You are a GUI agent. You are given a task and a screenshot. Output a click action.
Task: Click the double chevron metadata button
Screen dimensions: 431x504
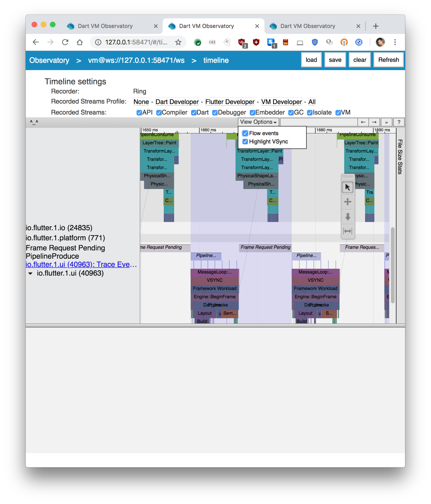coord(386,122)
